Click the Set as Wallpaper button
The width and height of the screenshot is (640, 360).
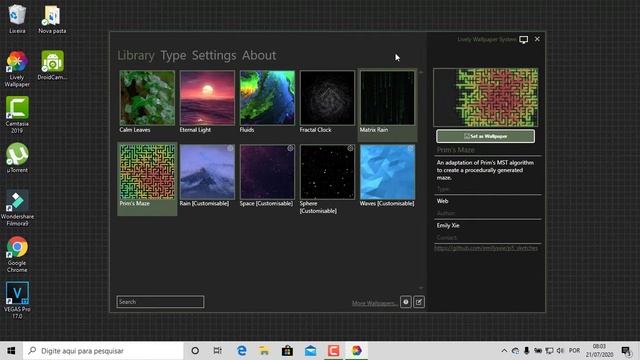pyautogui.click(x=485, y=136)
